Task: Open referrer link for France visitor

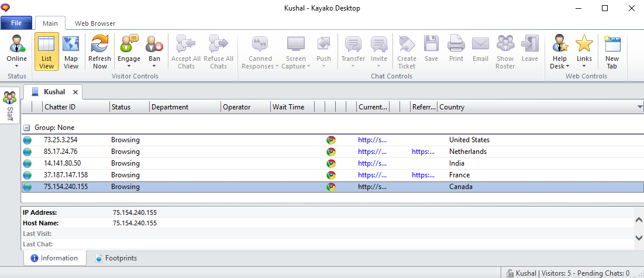Action: point(423,175)
